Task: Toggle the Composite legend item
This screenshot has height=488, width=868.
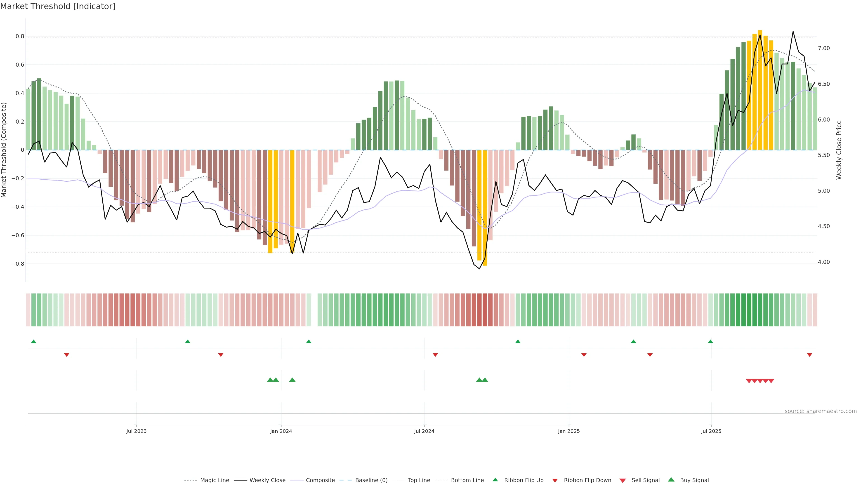Action: pos(320,480)
